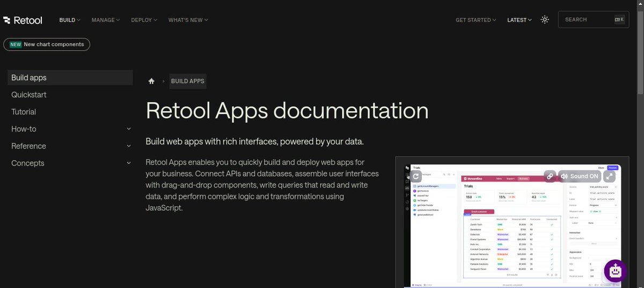644x288 pixels.
Task: Click the Search input field
Action: tap(594, 19)
